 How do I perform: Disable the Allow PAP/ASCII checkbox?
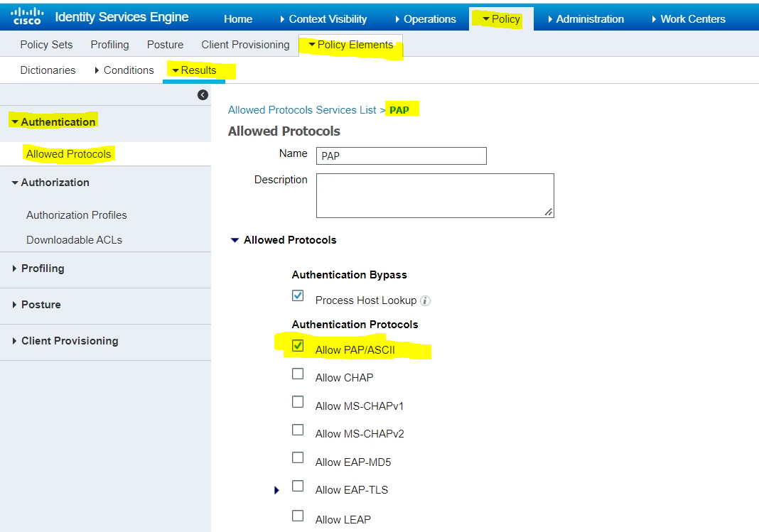click(x=298, y=346)
